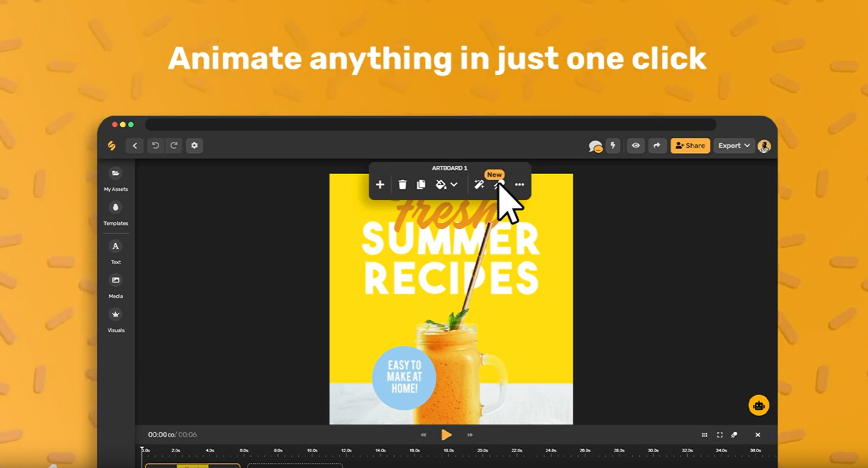Click the undo arrow icon

pyautogui.click(x=155, y=145)
